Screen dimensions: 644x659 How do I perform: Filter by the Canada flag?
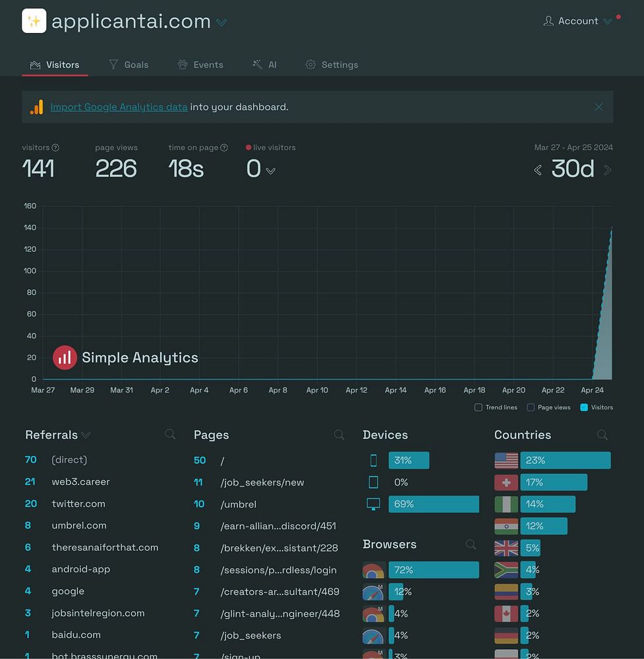[x=506, y=614]
